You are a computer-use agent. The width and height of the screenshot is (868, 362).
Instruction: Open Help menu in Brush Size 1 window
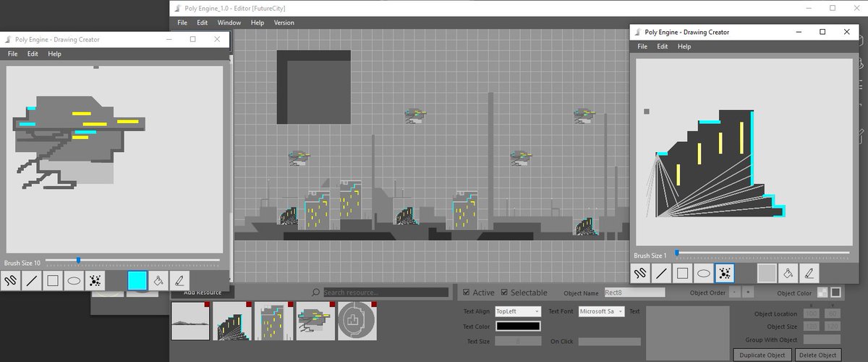pos(684,46)
